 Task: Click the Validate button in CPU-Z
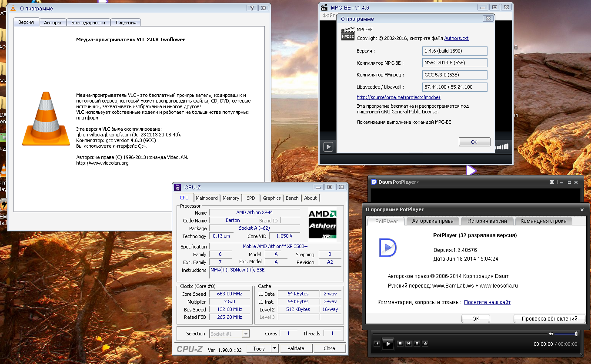click(296, 348)
